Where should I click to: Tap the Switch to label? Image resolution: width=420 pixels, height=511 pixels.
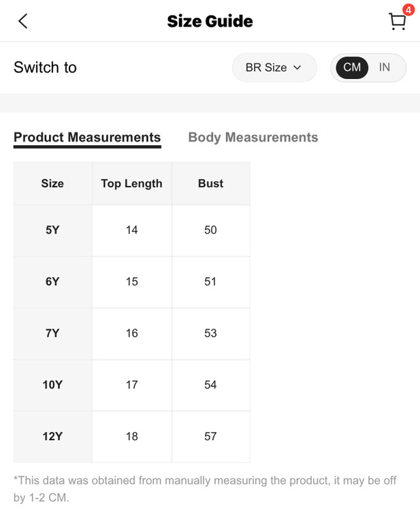click(45, 67)
